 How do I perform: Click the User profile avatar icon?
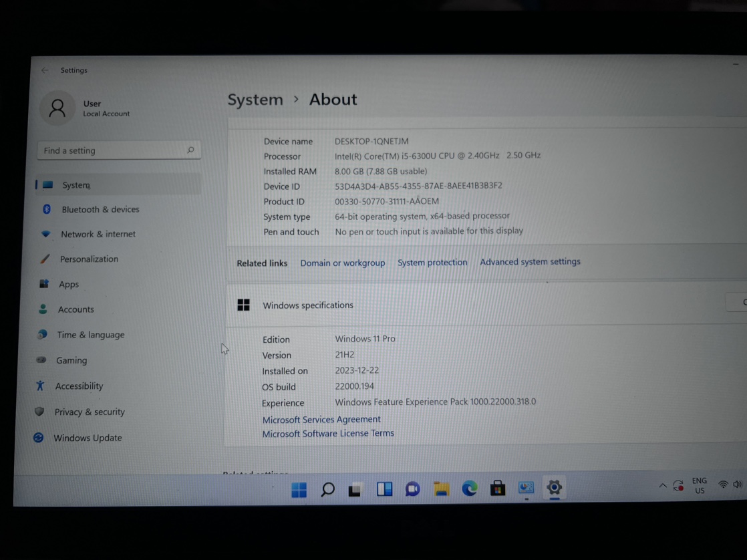[x=57, y=108]
